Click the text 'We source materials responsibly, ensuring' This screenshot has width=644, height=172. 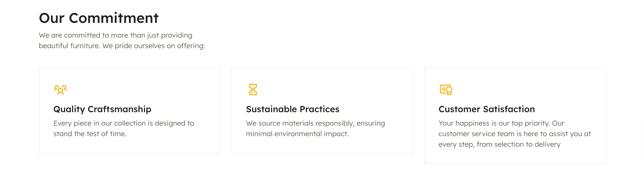pyautogui.click(x=316, y=123)
